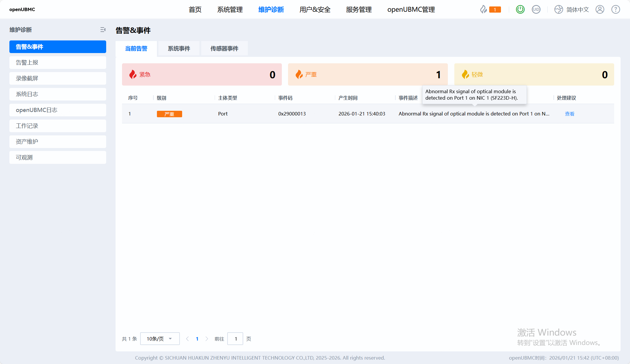Image resolution: width=630 pixels, height=364 pixels.
Task: Filter by yellow minor severity card
Action: point(534,74)
